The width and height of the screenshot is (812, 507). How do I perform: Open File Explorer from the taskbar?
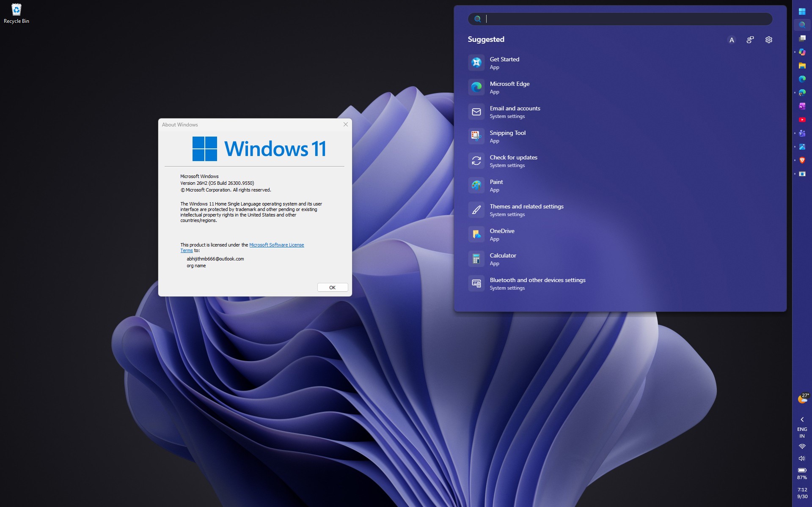pos(802,66)
